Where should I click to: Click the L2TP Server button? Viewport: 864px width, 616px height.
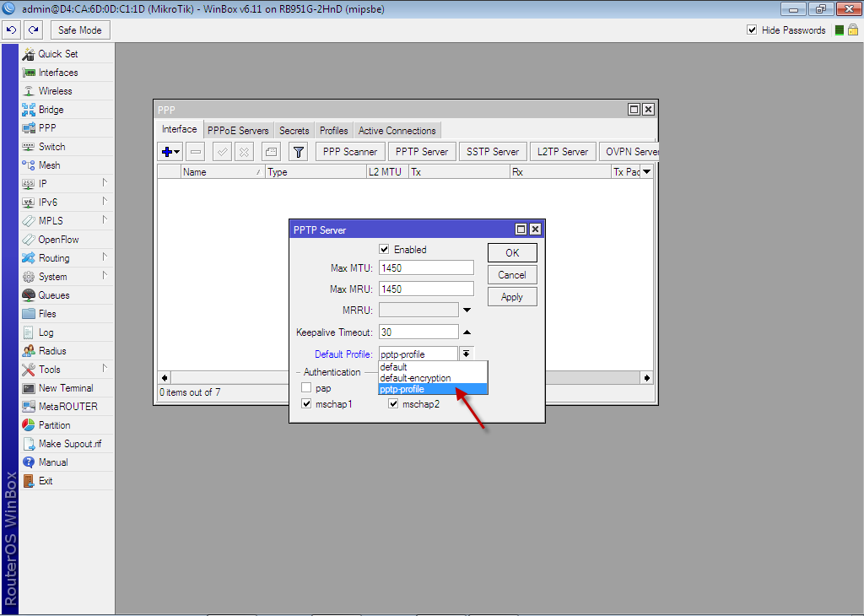tap(563, 152)
